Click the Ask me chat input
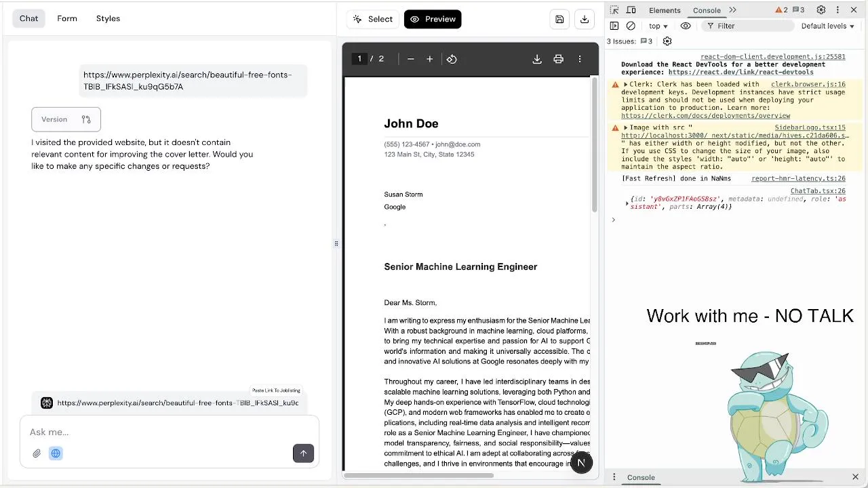868x488 pixels. tap(170, 432)
